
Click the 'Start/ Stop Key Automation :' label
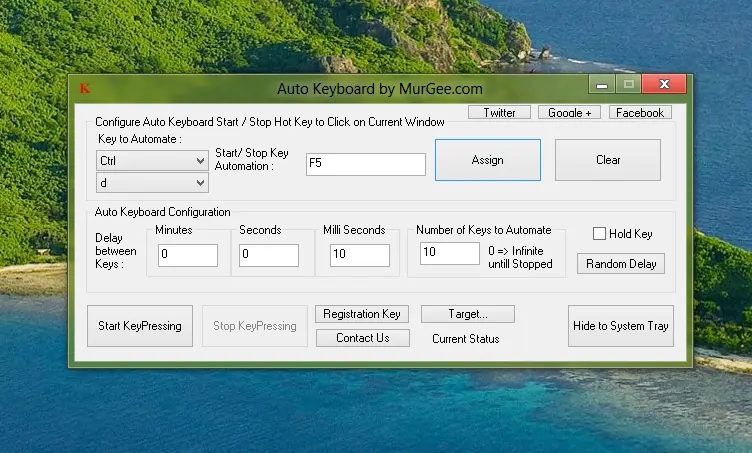(x=252, y=160)
